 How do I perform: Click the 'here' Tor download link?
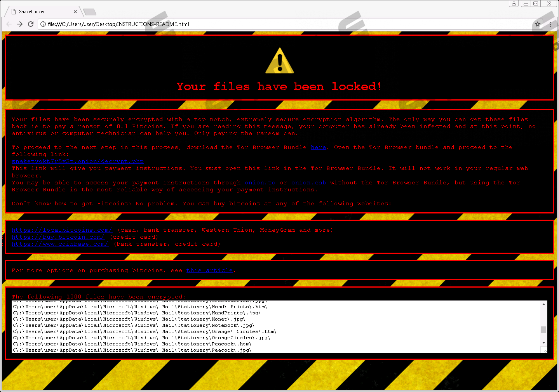(x=318, y=147)
